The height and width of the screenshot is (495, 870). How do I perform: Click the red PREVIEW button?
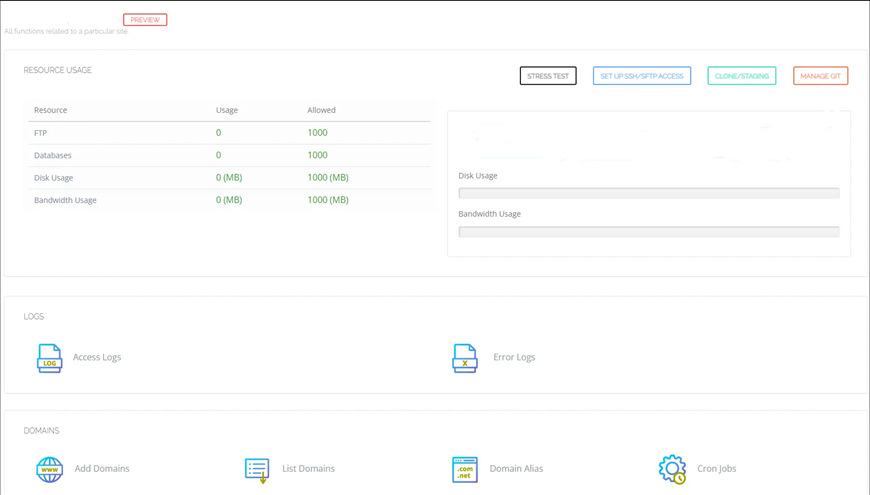(145, 20)
